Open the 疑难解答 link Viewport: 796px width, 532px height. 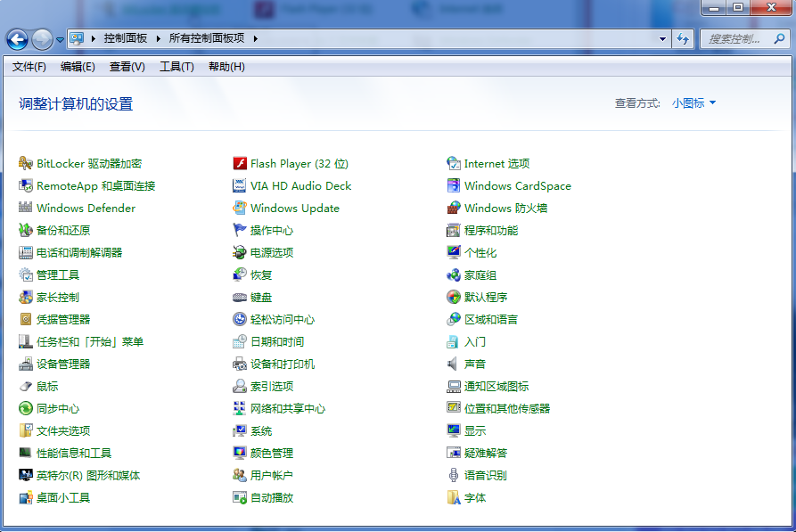click(486, 454)
